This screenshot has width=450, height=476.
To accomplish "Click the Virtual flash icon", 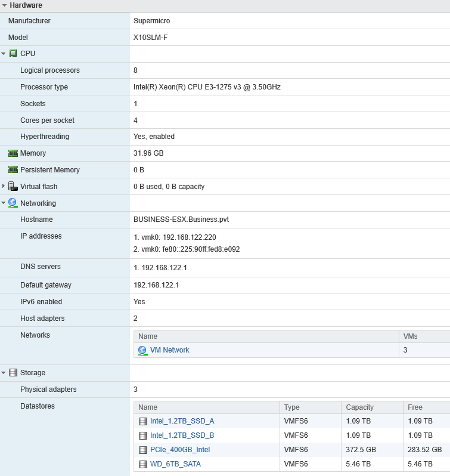I will click(13, 187).
